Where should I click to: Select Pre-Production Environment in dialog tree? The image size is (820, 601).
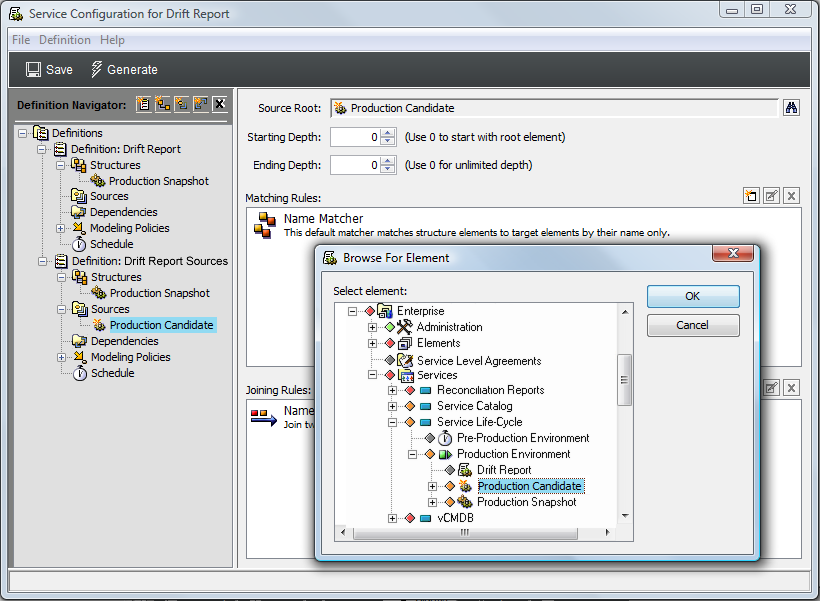tap(523, 438)
